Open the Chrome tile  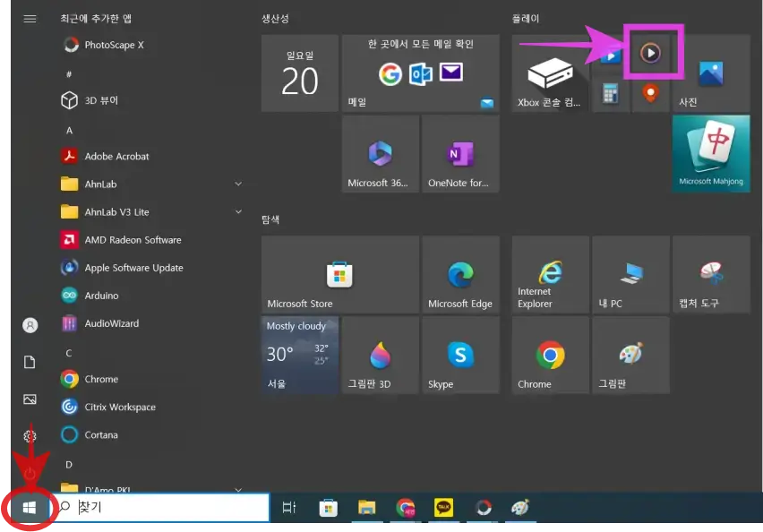click(551, 355)
